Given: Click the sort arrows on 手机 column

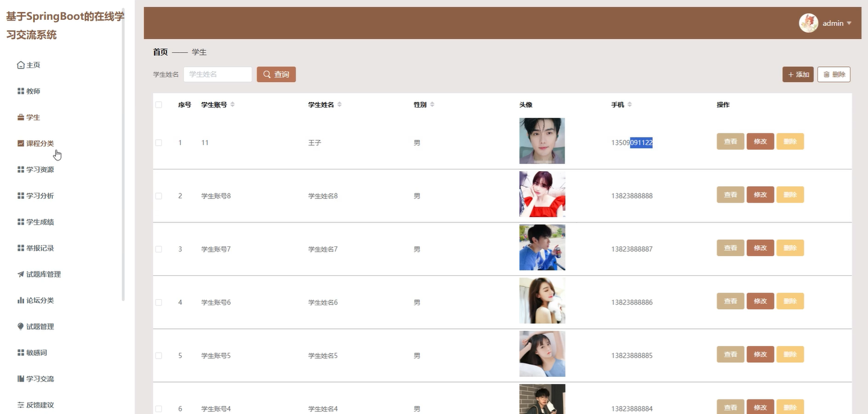Looking at the screenshot, I should click(x=629, y=105).
